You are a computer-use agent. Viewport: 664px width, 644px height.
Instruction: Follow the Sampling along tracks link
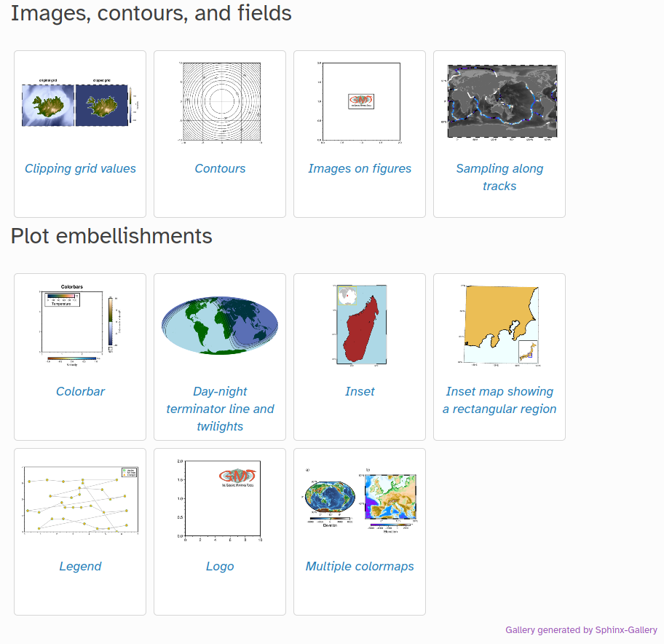coord(499,177)
